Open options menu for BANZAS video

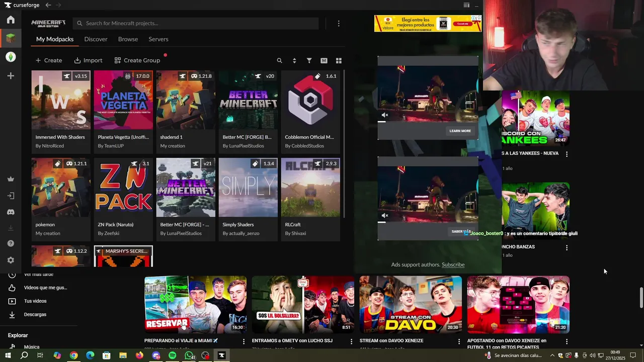pos(567,248)
